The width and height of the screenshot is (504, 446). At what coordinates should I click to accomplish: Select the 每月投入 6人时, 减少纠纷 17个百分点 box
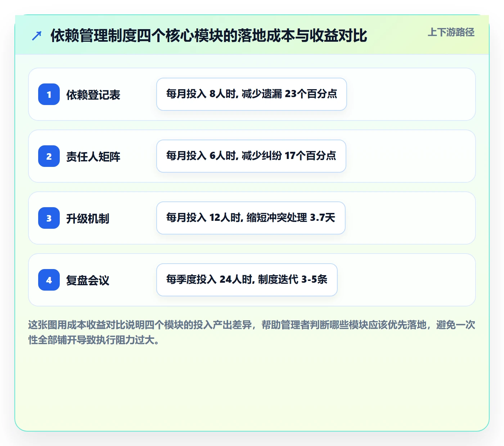tap(251, 156)
